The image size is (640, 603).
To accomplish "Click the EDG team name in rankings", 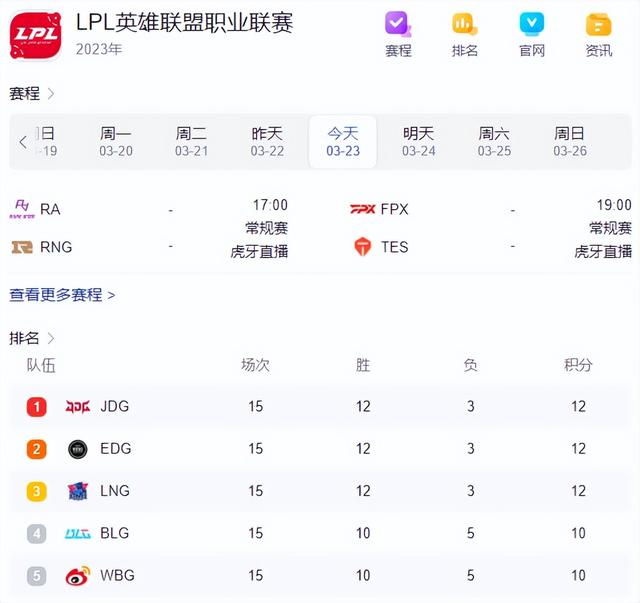I will point(116,449).
